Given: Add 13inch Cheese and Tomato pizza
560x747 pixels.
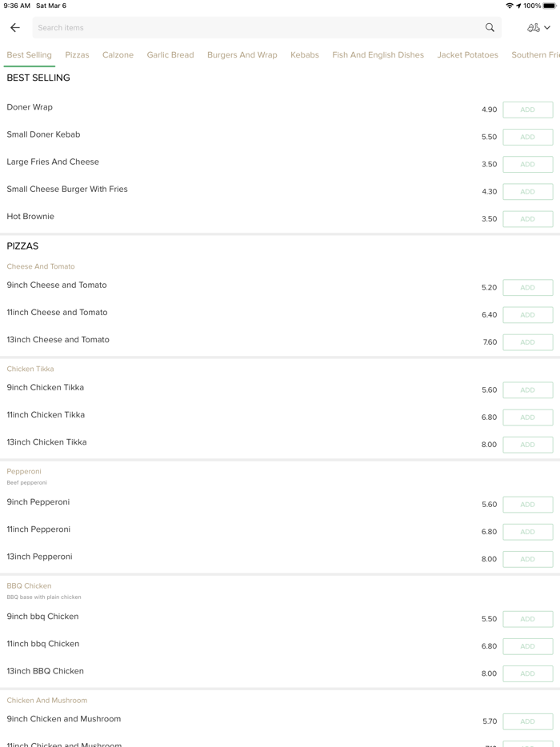Looking at the screenshot, I should pos(527,342).
